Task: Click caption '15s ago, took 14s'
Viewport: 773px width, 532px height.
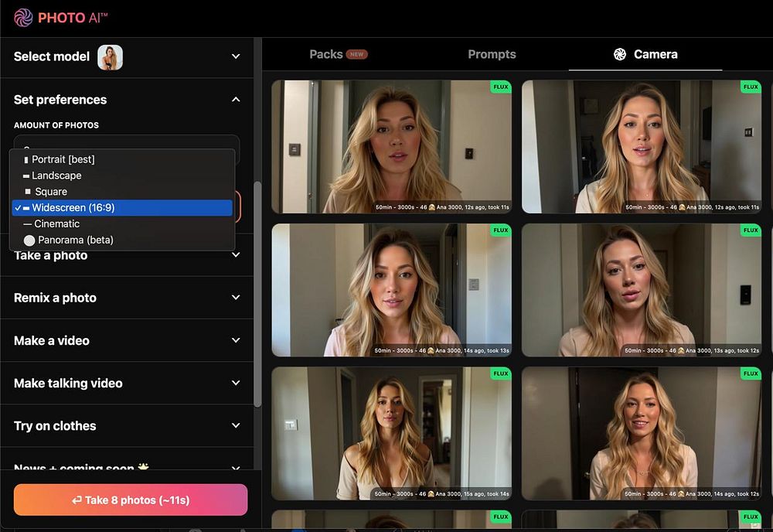Action: [441, 493]
